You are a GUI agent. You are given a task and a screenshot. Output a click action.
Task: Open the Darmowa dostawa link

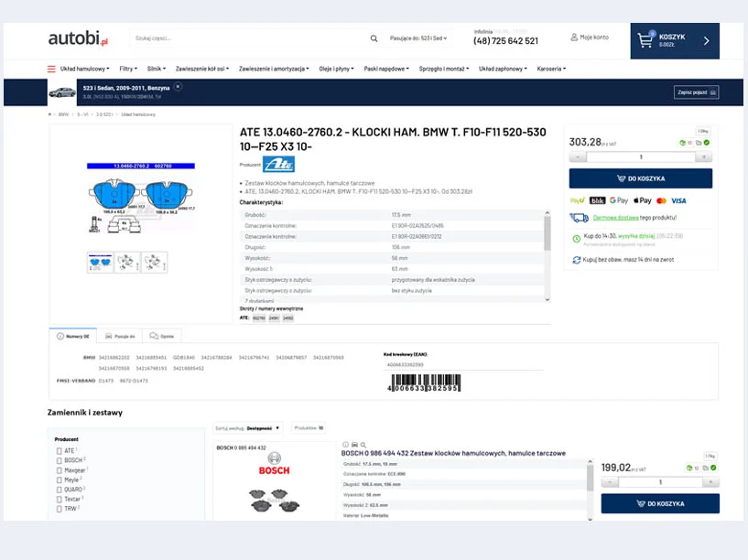point(615,218)
